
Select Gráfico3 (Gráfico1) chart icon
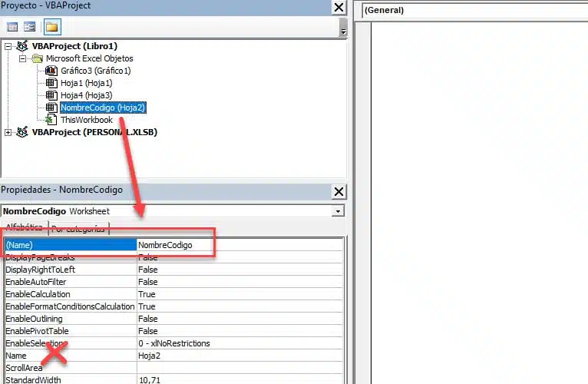click(51, 71)
